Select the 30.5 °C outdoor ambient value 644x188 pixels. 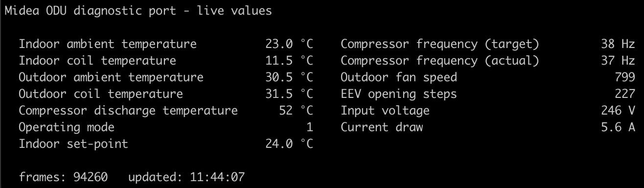point(289,78)
